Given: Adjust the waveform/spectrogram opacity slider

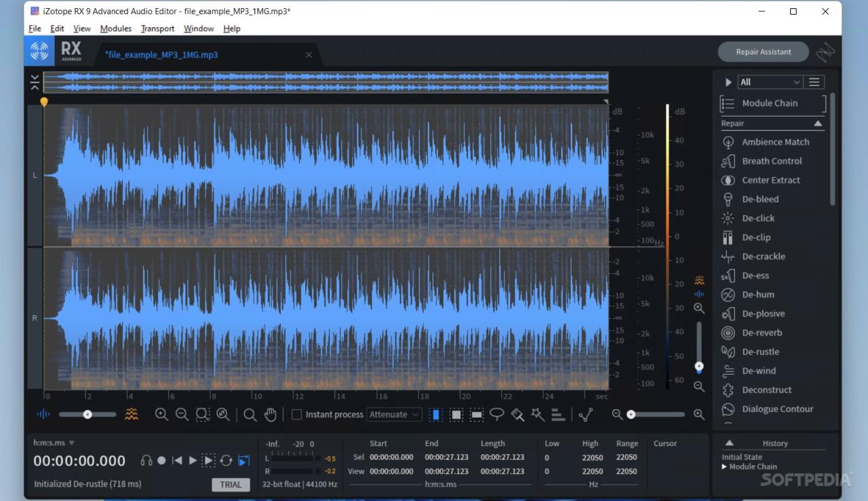Looking at the screenshot, I should click(87, 414).
